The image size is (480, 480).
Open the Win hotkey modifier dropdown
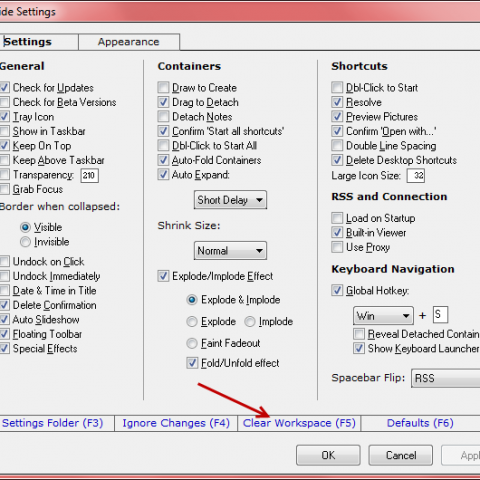pos(383,315)
